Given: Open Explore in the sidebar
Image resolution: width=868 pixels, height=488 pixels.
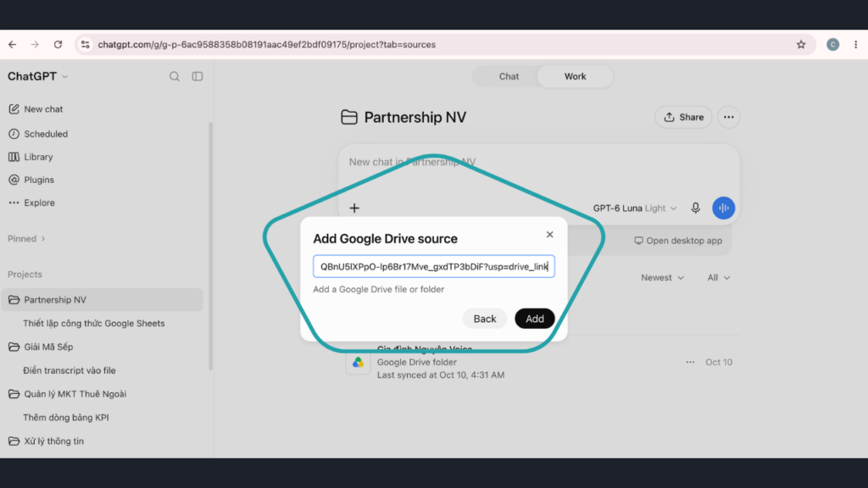Looking at the screenshot, I should [31, 202].
